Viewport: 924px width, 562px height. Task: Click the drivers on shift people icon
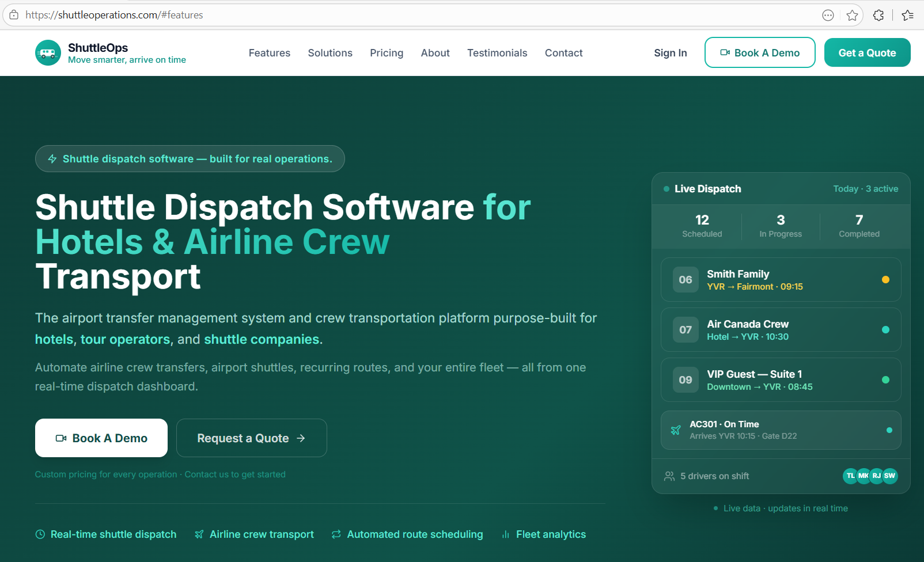click(669, 476)
